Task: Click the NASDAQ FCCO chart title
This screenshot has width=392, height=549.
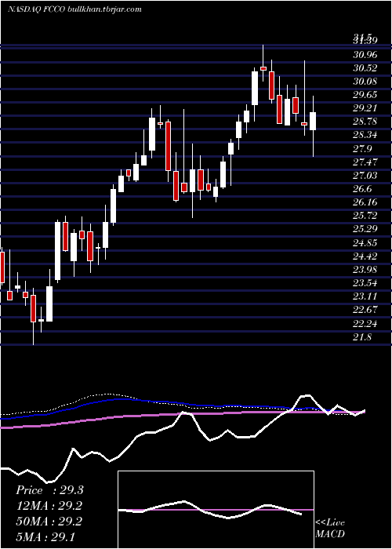Action: pos(74,9)
